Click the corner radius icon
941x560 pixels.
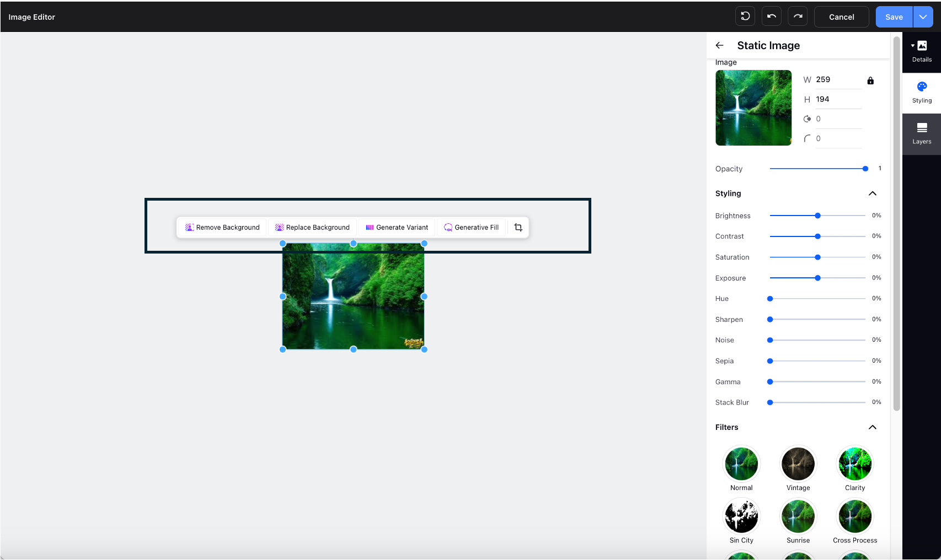point(807,138)
